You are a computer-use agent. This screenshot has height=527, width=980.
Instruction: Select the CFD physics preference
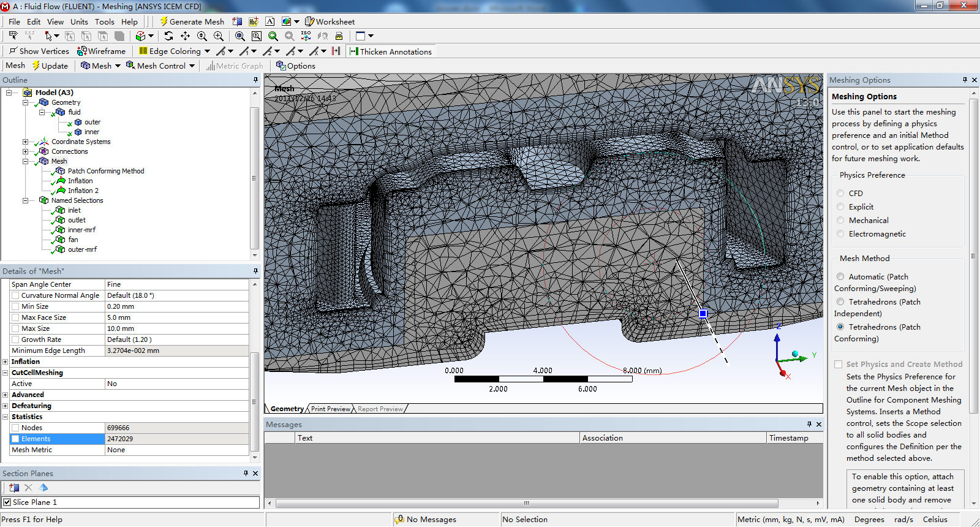coord(840,194)
